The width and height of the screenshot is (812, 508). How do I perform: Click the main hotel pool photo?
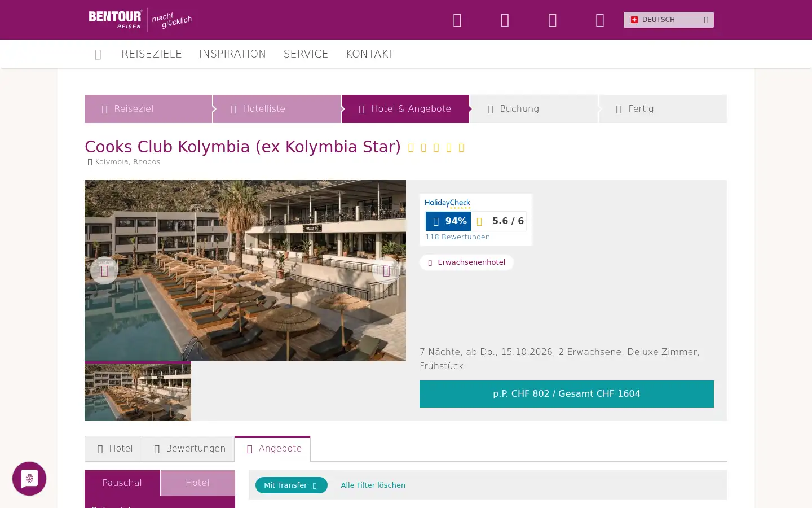245,270
